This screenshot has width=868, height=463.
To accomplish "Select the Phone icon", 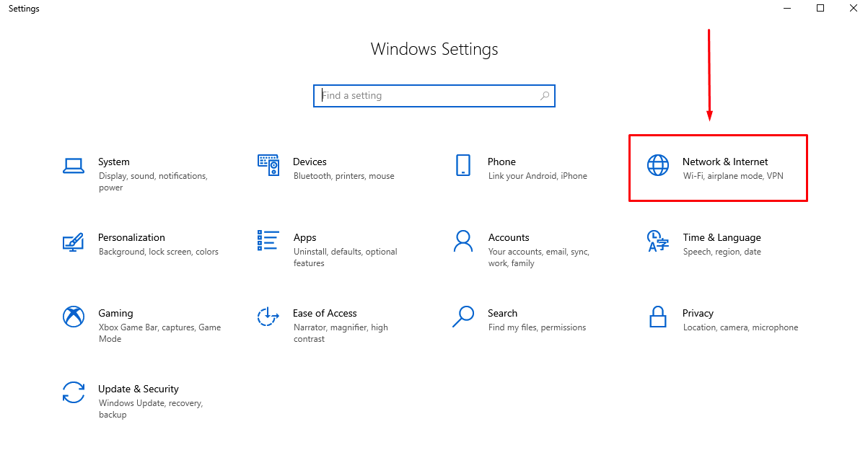I will coord(463,165).
